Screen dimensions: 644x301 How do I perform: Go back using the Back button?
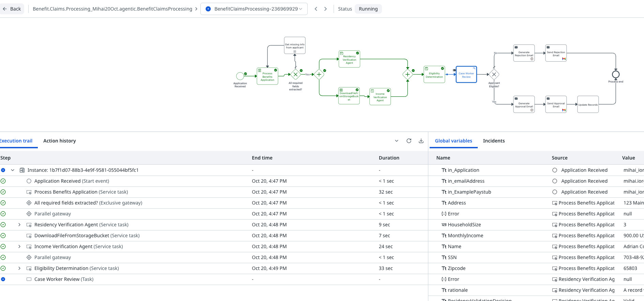click(x=12, y=9)
